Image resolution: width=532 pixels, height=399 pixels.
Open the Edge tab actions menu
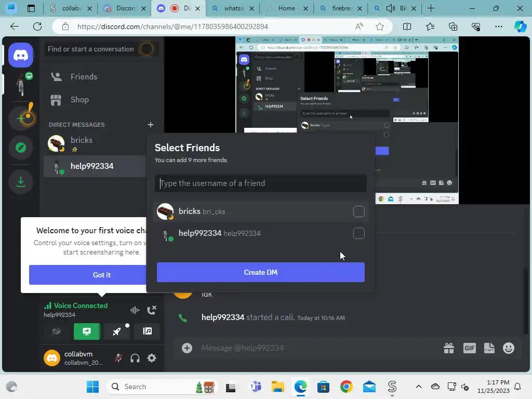click(31, 8)
